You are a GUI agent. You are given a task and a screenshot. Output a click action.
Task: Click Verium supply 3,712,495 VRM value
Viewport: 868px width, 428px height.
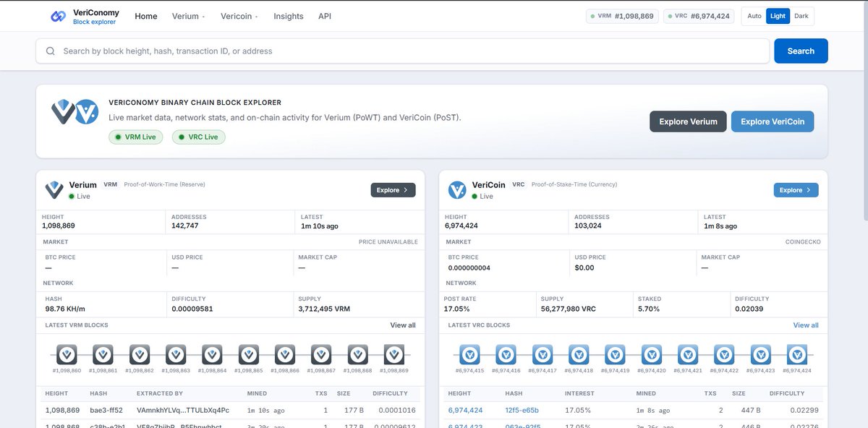pyautogui.click(x=324, y=309)
